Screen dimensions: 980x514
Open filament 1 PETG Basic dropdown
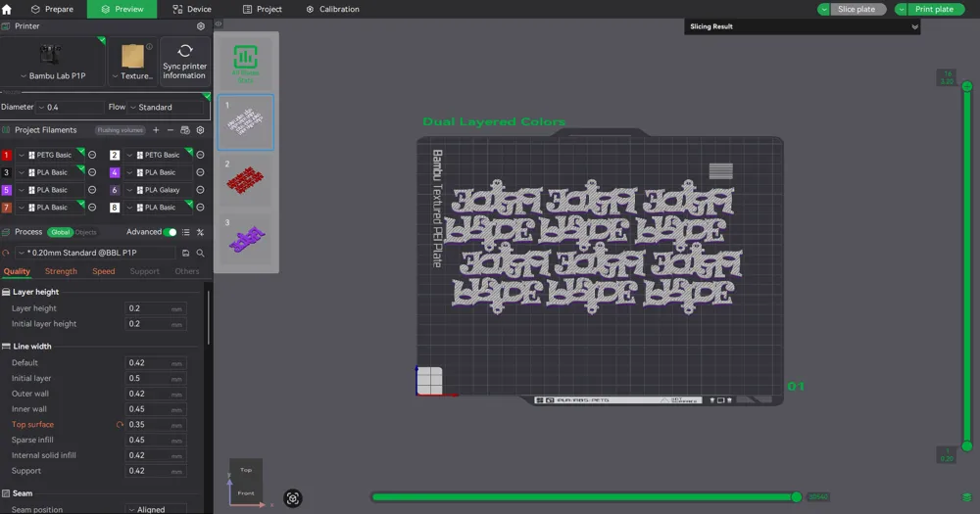(50, 155)
